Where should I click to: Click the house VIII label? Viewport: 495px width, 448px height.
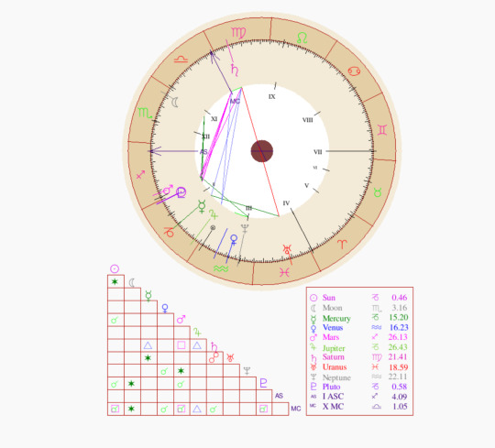(307, 120)
